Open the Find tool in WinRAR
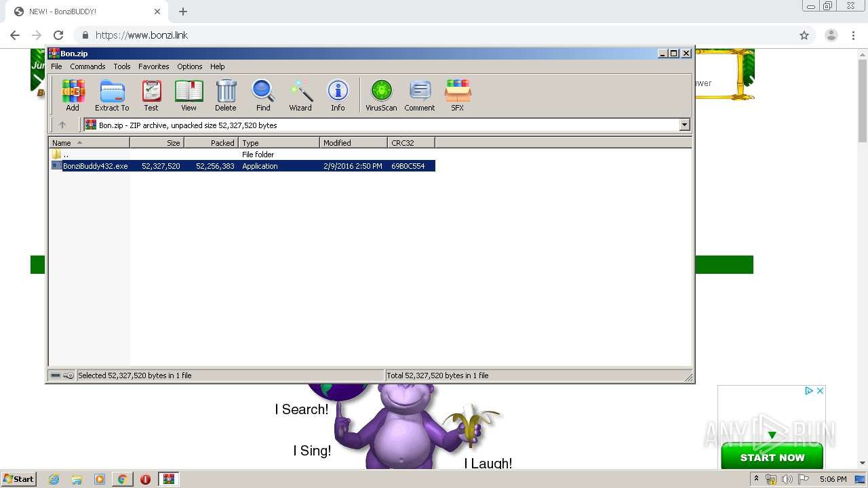 (263, 95)
